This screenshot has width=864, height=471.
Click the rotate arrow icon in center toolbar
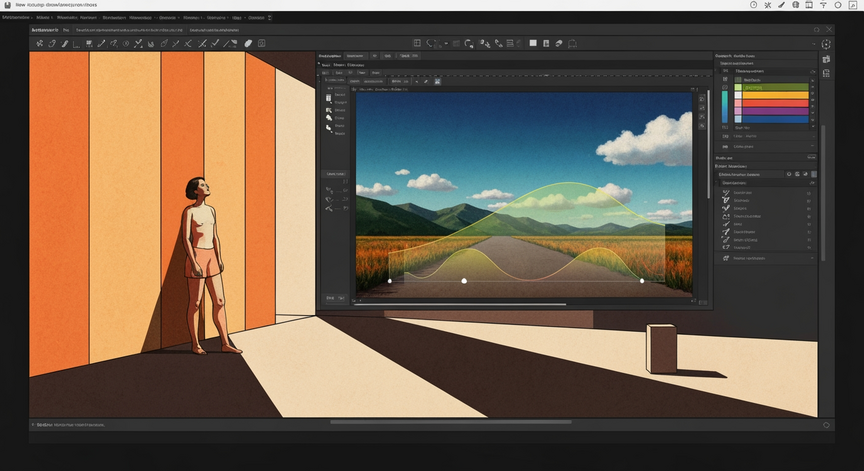[x=469, y=43]
